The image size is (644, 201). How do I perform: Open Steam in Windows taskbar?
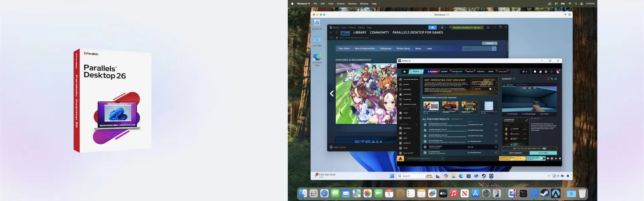[484, 176]
